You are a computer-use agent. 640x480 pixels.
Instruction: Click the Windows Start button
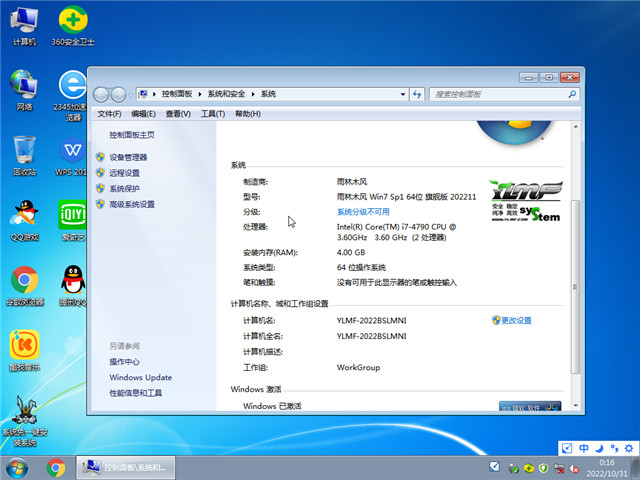coord(17,467)
